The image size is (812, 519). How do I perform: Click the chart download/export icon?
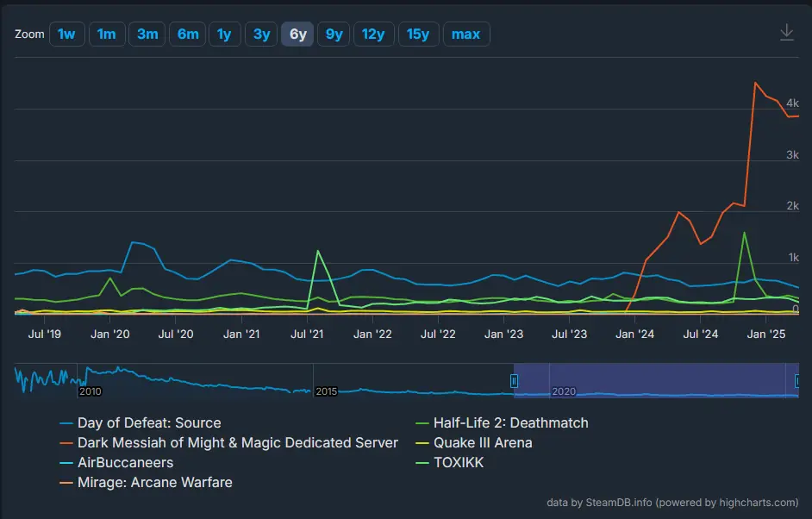tap(786, 30)
